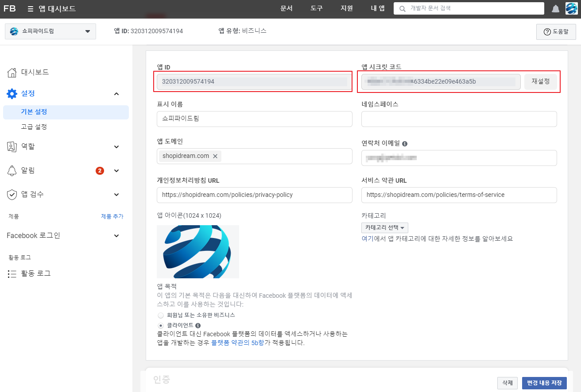Viewport: 581px width, 392px height.
Task: Click the 활동 로그 list icon
Action: pos(12,274)
